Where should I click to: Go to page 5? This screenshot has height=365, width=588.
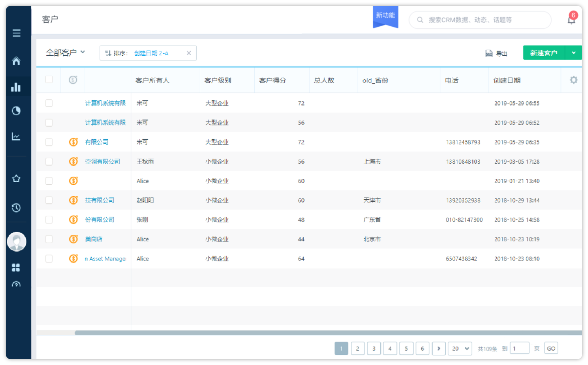pyautogui.click(x=406, y=349)
